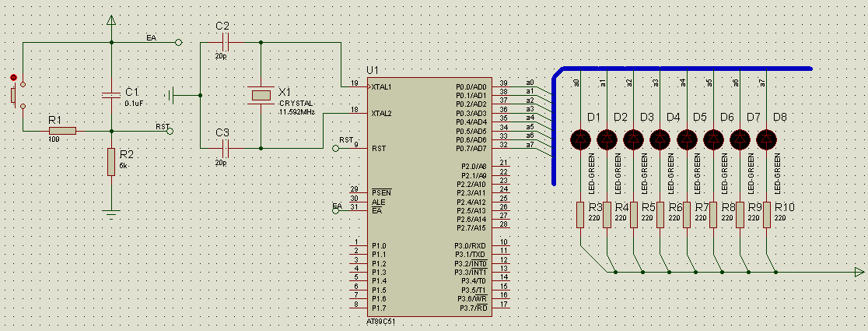Click the output terminal arrow right of R10
The image size is (868, 331).
coord(859,272)
